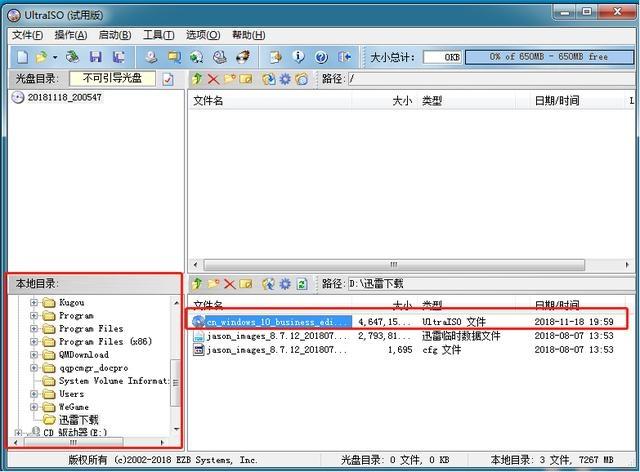Click the green Up arrow in disc pane toolbar
The width and height of the screenshot is (640, 472).
[197, 78]
